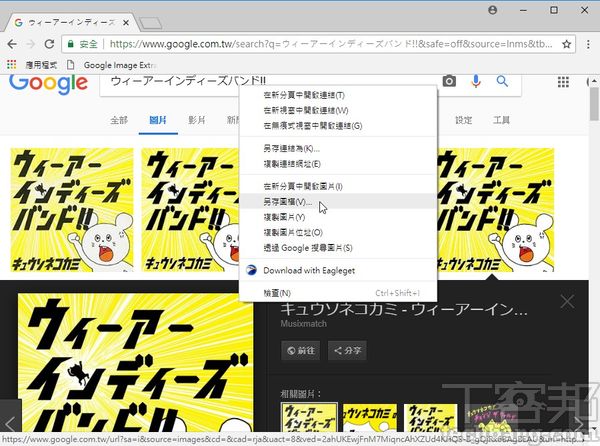Choose 另存連結為(K)... from context menu
The width and height of the screenshot is (600, 446).
338,148
